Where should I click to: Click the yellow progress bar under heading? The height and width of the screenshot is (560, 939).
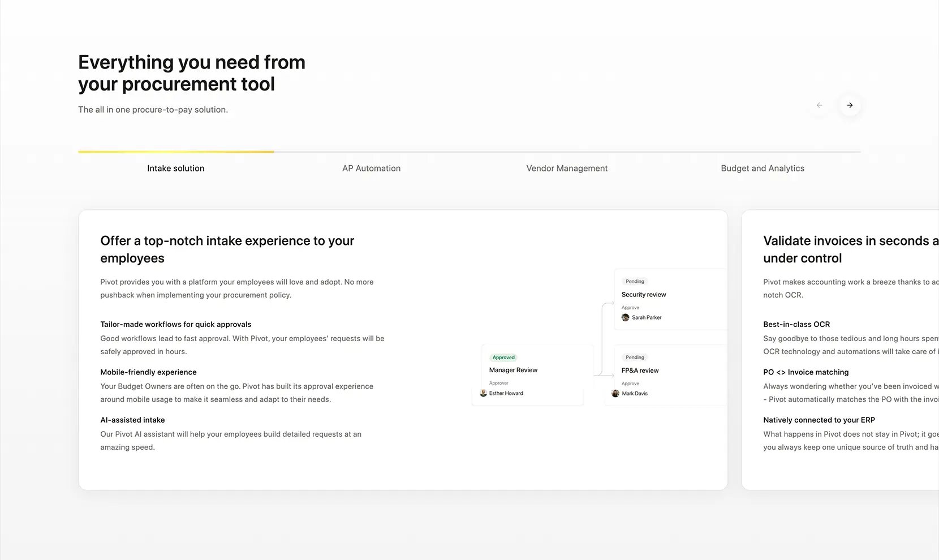click(x=176, y=152)
